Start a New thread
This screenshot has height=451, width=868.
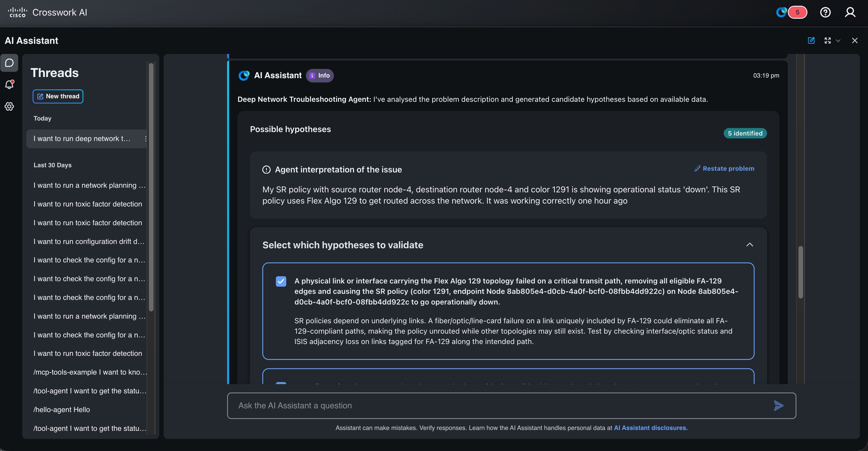pyautogui.click(x=58, y=96)
